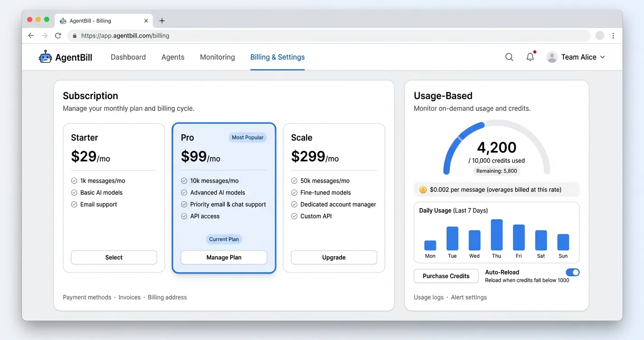Click the $29/mo Starter price
The height and width of the screenshot is (340, 644).
[x=90, y=156]
